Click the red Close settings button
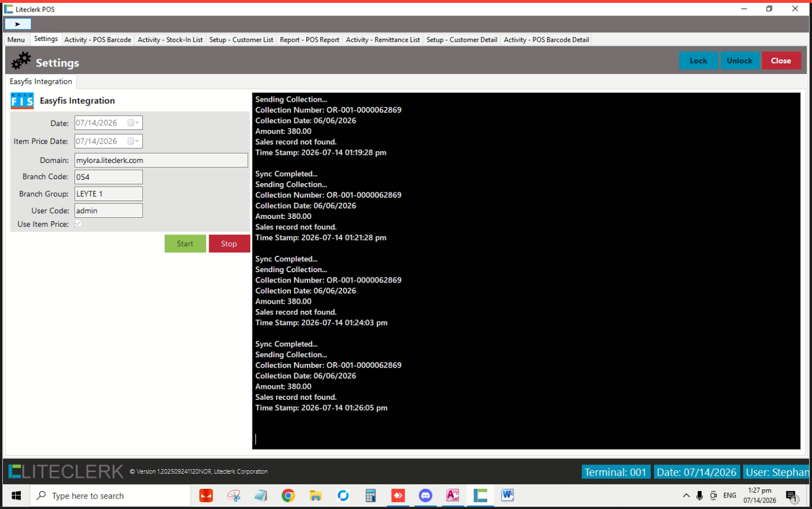Image resolution: width=812 pixels, height=509 pixels. tap(781, 61)
